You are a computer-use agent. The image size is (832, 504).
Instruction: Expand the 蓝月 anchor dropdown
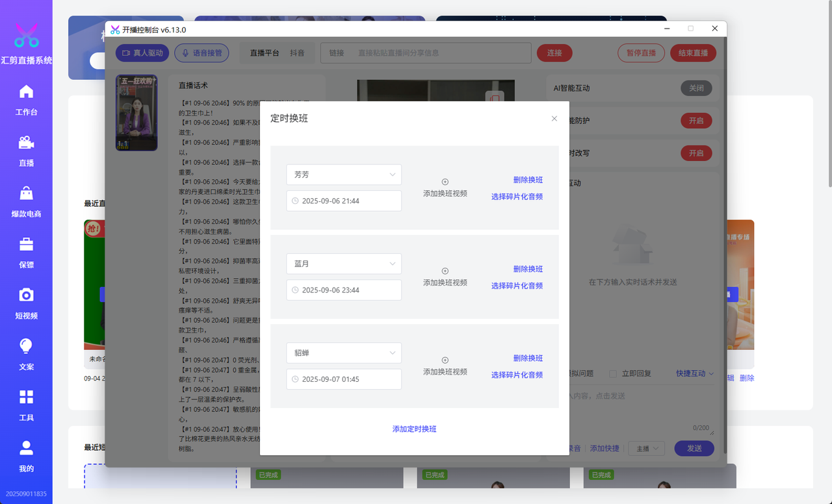click(344, 264)
